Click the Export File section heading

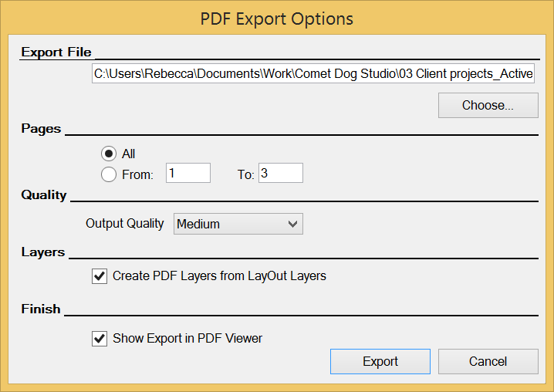pos(56,52)
